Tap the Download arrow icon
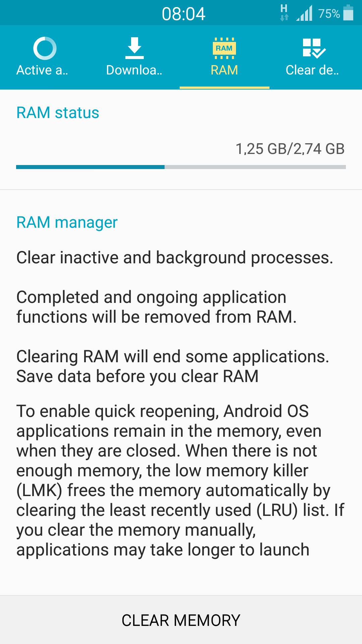This screenshot has height=644, width=362. tap(134, 48)
